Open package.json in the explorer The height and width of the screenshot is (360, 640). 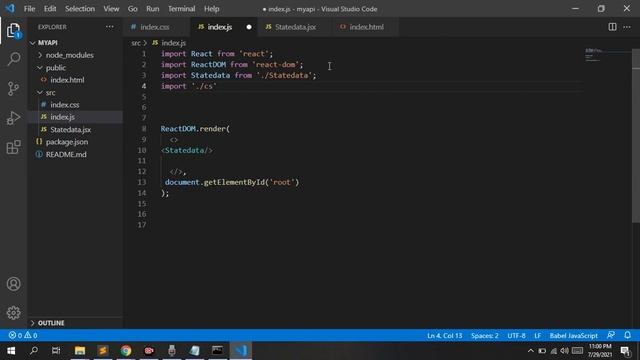pyautogui.click(x=67, y=142)
